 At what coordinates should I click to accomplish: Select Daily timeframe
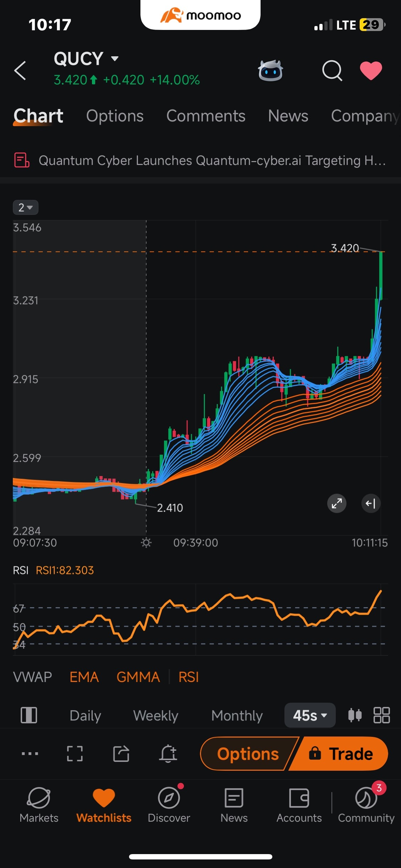coord(85,715)
